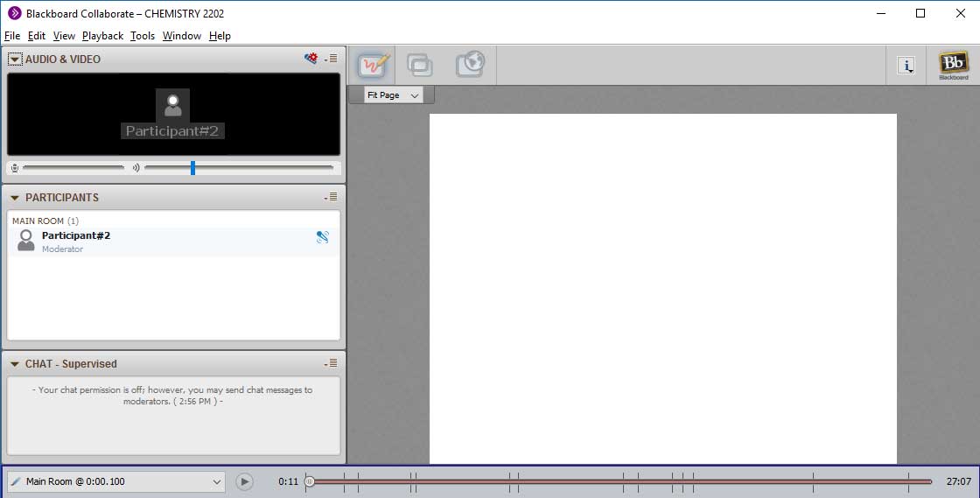Click the microphone level icon
The image size is (980, 498).
pyautogui.click(x=15, y=167)
